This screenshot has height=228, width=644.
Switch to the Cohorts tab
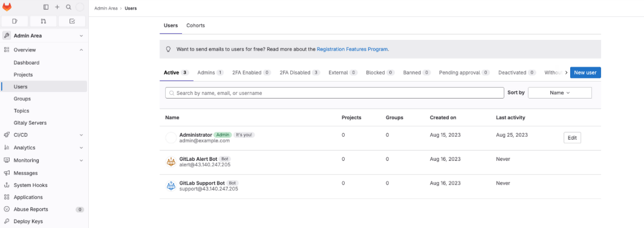[x=195, y=25]
